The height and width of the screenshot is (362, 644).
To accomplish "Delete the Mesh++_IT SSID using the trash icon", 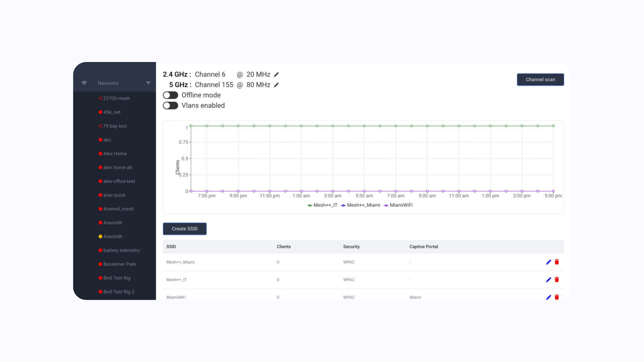I will 557,280.
